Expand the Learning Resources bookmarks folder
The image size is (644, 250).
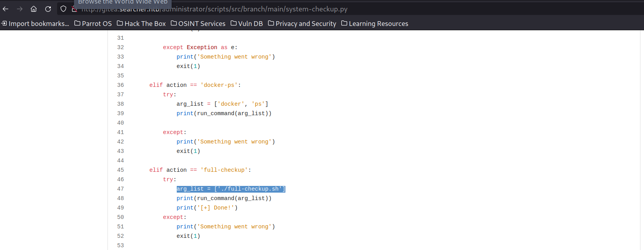(x=375, y=24)
